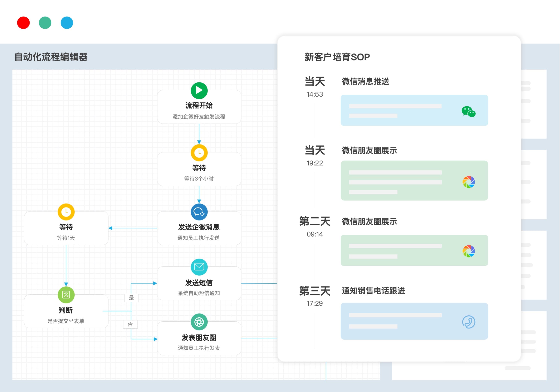Viewport: 560px width, 392px height.
Task: Select the green 判断 condition icon
Action: pyautogui.click(x=66, y=295)
